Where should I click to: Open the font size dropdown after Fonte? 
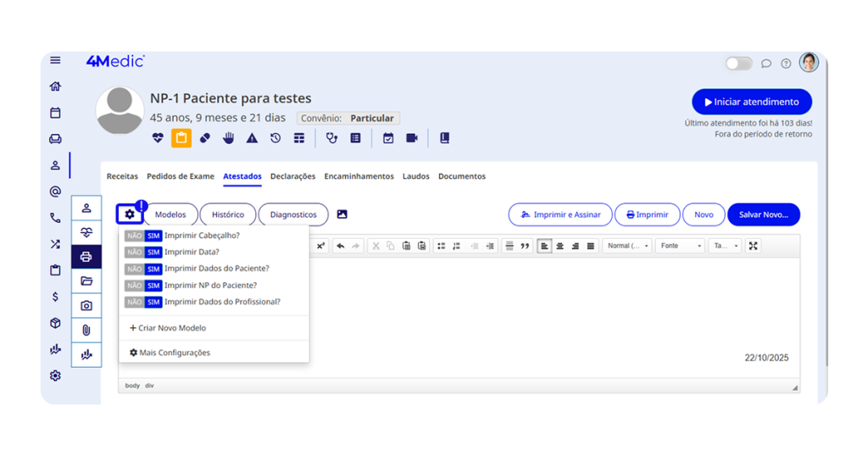coord(726,246)
